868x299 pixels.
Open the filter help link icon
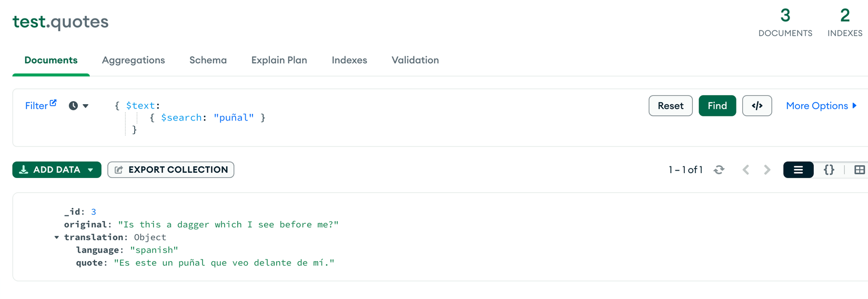coord(53,103)
